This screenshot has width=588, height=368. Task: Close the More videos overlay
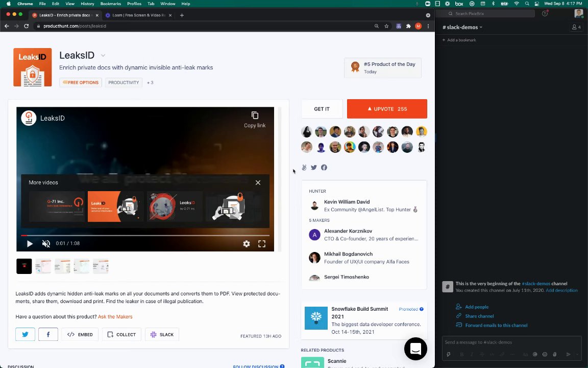tap(258, 182)
